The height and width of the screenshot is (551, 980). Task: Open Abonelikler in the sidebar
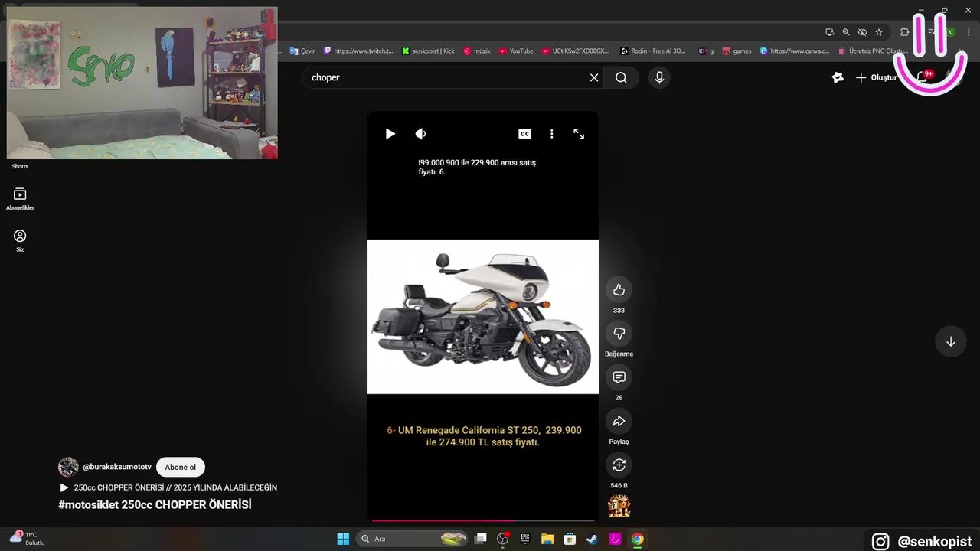(20, 199)
